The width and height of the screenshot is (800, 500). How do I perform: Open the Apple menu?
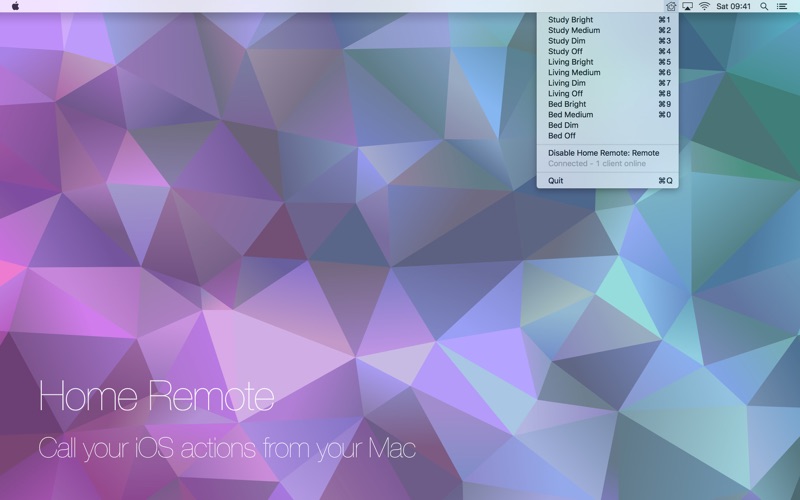[x=15, y=6]
